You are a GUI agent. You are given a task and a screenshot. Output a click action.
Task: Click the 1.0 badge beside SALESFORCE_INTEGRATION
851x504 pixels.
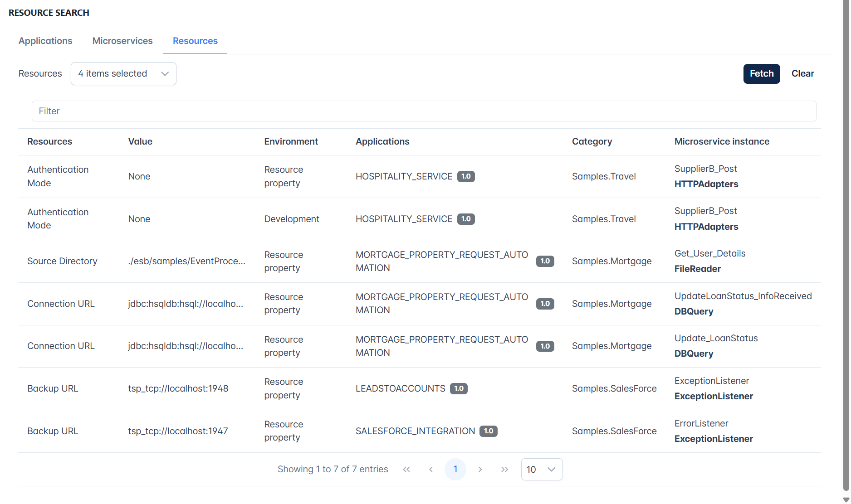[x=489, y=431]
